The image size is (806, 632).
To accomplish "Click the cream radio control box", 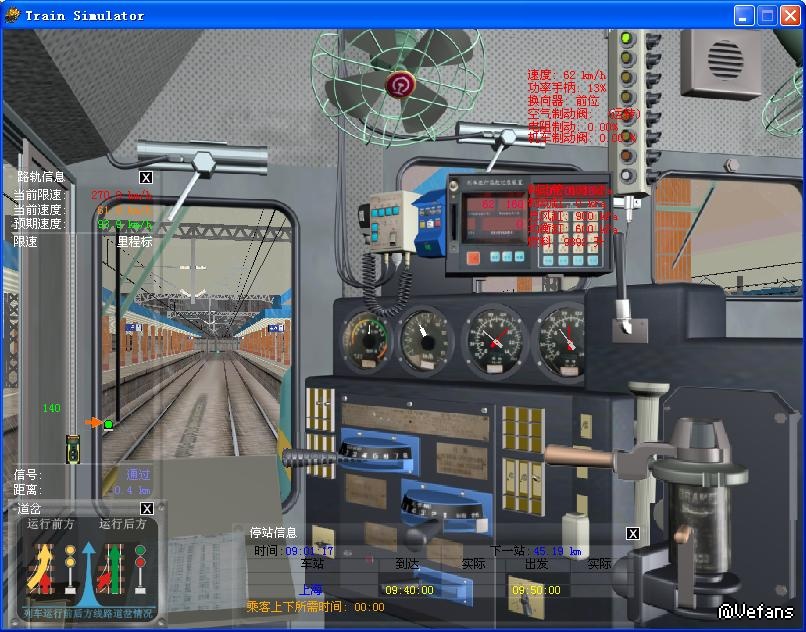I will point(393,222).
